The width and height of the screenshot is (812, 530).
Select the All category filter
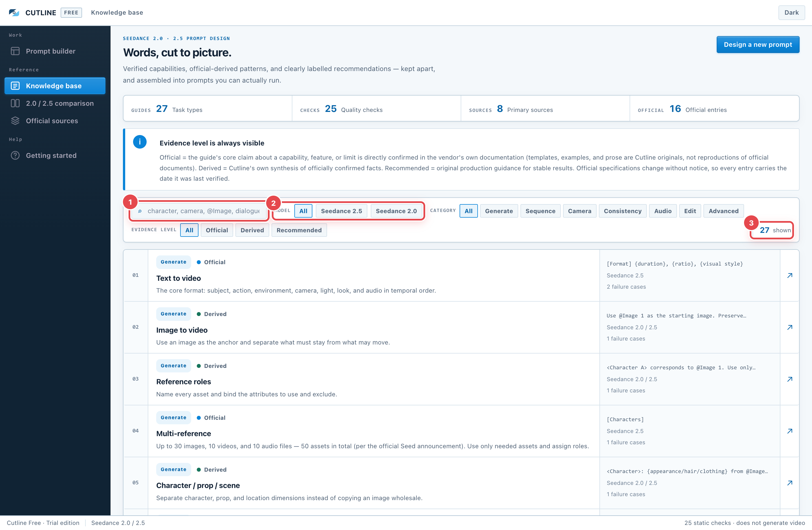pos(468,211)
